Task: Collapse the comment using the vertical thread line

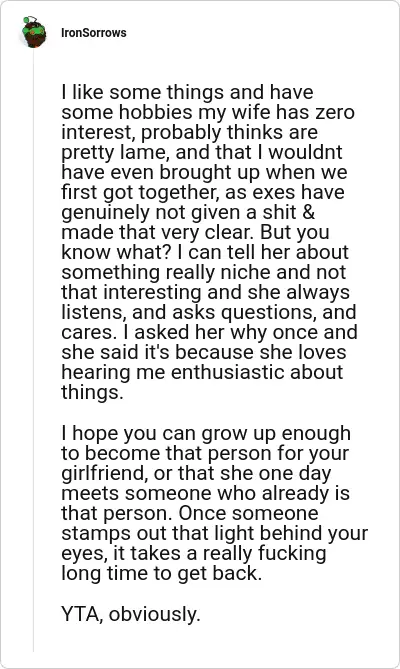Action: click(34, 350)
